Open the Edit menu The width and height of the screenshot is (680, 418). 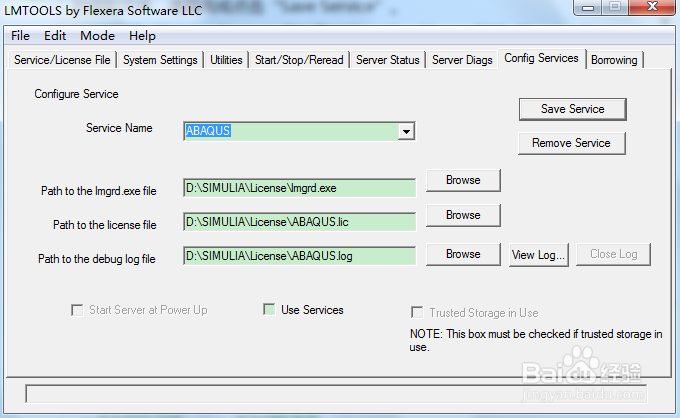click(x=55, y=36)
